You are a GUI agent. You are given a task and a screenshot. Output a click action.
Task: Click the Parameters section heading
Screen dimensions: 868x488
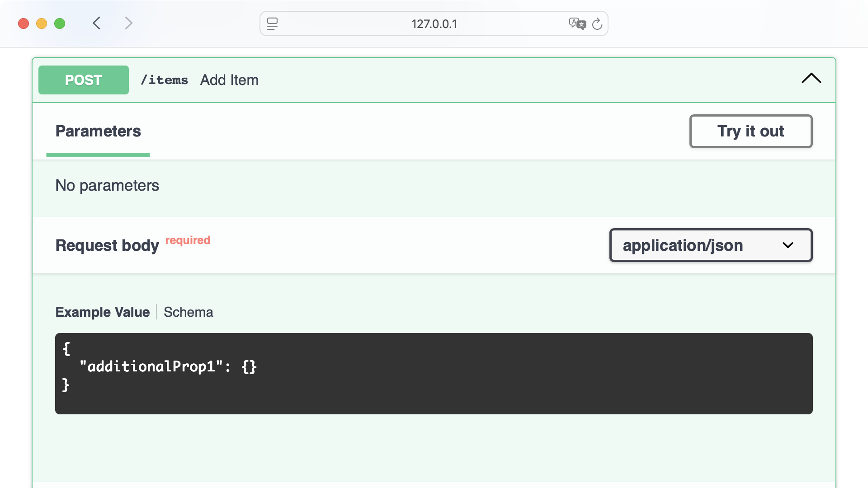98,131
